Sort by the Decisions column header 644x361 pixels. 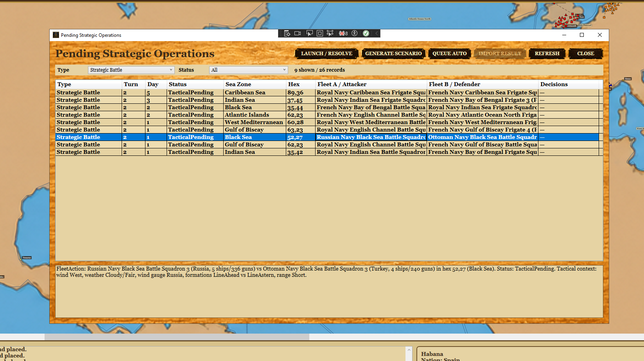coord(569,84)
